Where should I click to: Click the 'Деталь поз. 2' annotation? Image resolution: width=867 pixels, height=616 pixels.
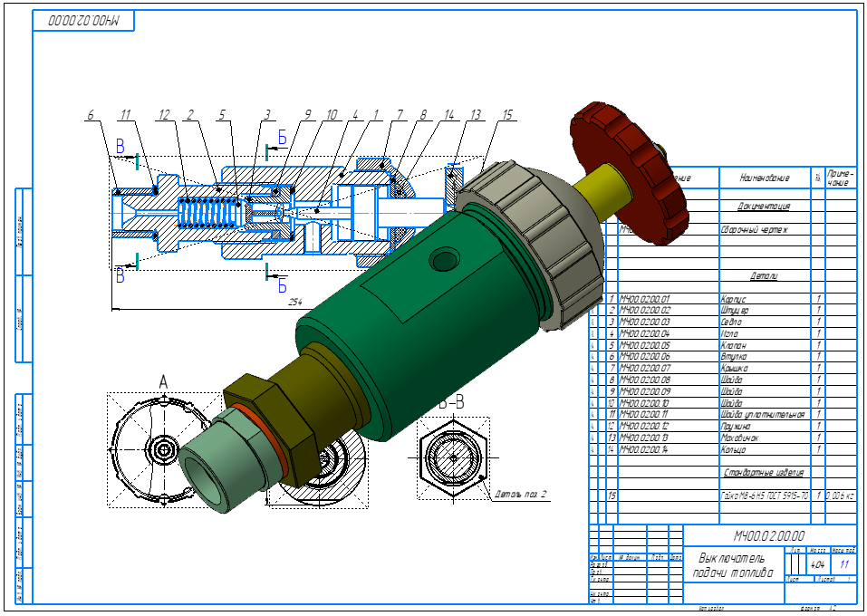[x=520, y=494]
